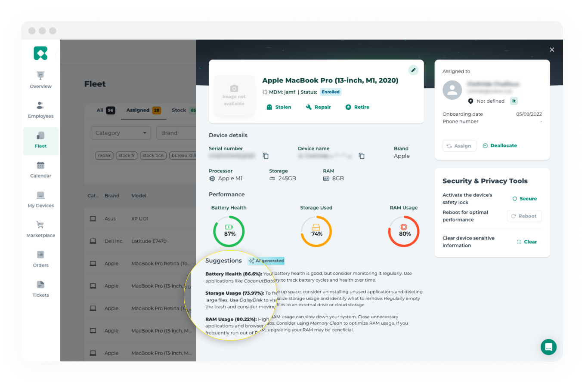588x391 pixels.
Task: Open Orders in the sidebar
Action: (x=40, y=259)
